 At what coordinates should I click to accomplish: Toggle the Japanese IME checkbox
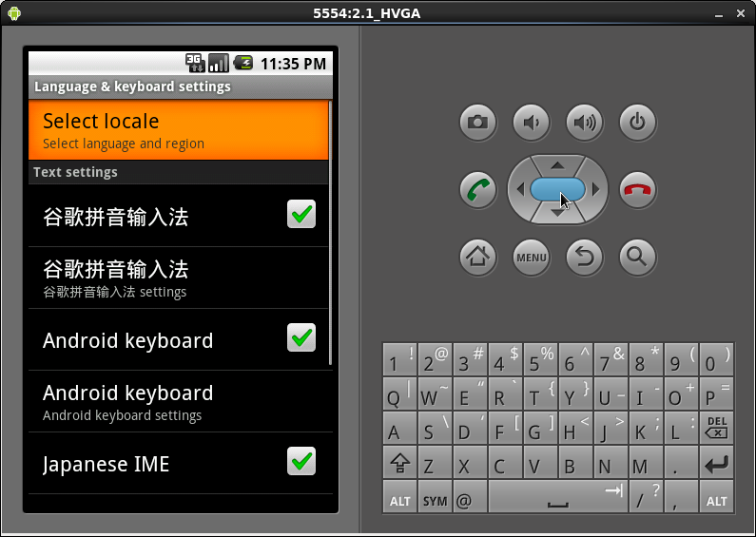pos(301,461)
